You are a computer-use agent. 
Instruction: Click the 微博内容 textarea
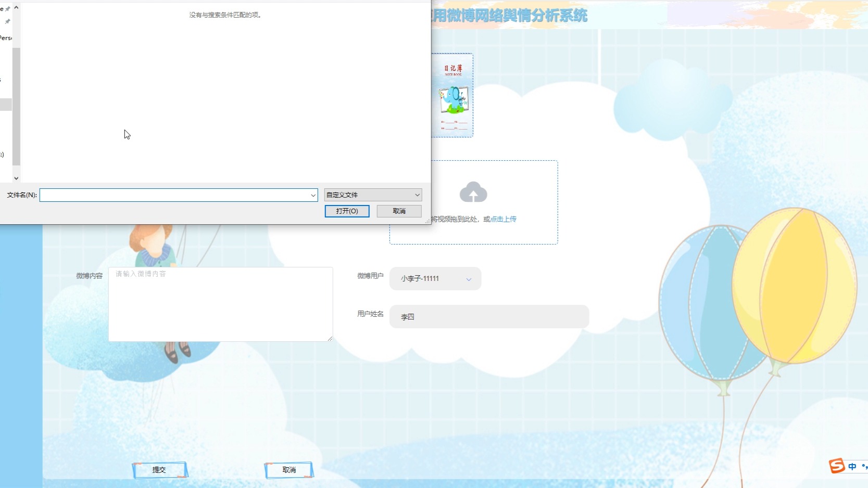(x=221, y=304)
